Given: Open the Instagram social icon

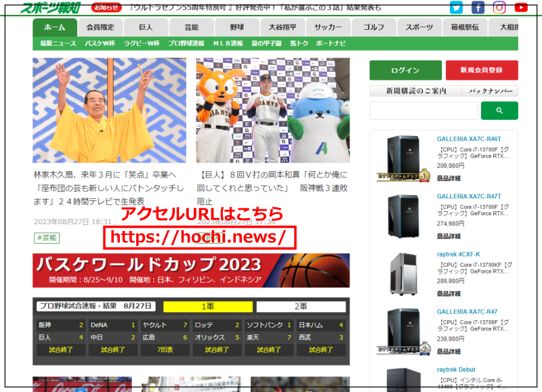Looking at the screenshot, I should pos(499,7).
